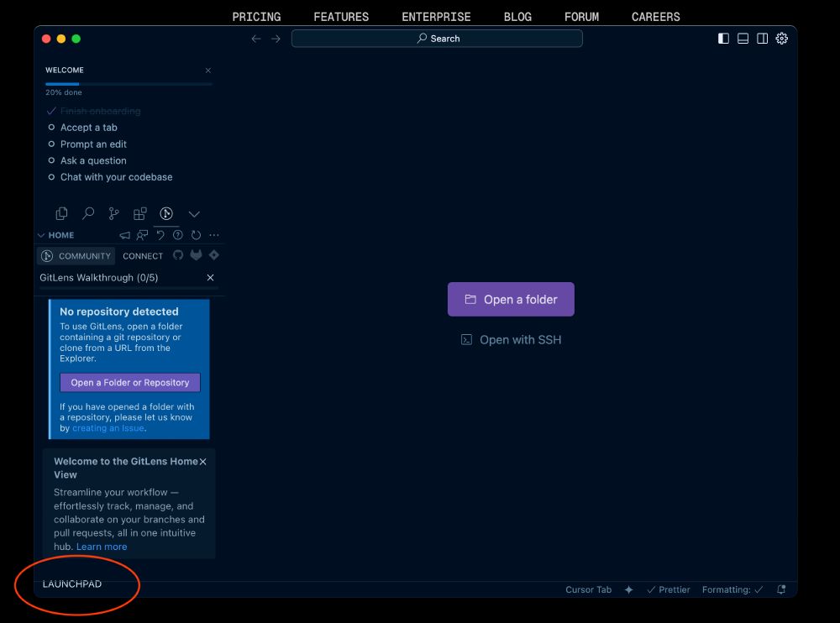Expand the LAUNCHPAD section
The height and width of the screenshot is (623, 840).
point(71,584)
